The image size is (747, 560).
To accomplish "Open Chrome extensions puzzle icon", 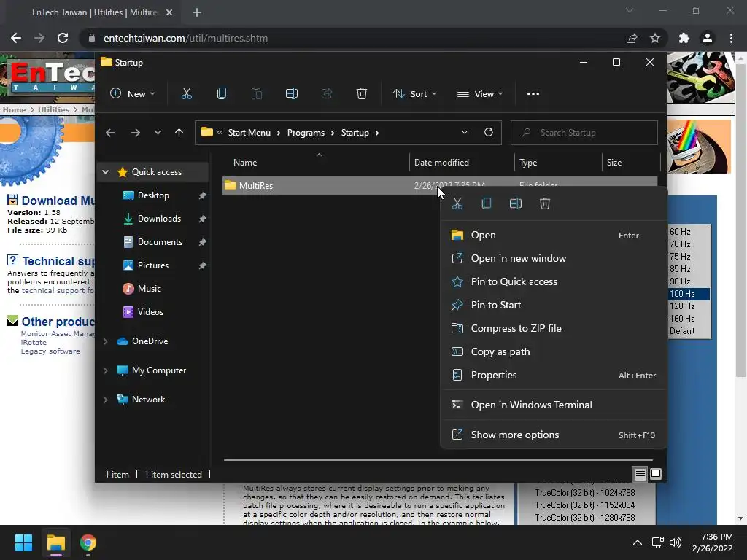I will pos(684,38).
